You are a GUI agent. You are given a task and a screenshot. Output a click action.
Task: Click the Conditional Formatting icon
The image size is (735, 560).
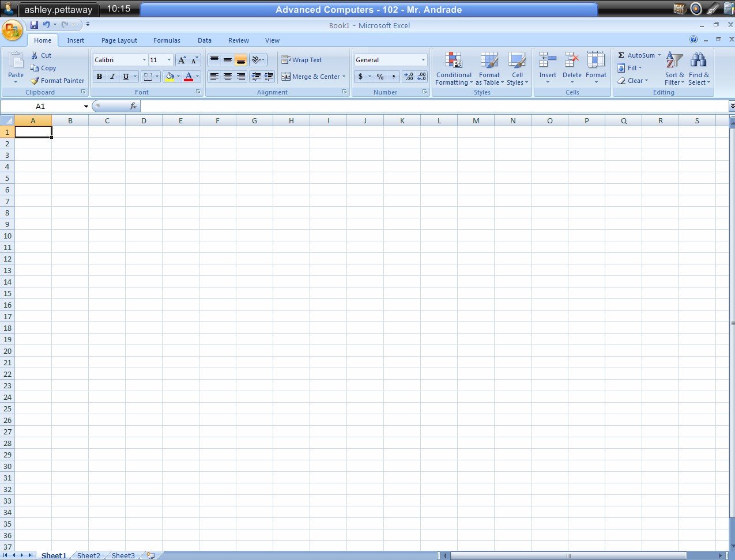click(454, 60)
